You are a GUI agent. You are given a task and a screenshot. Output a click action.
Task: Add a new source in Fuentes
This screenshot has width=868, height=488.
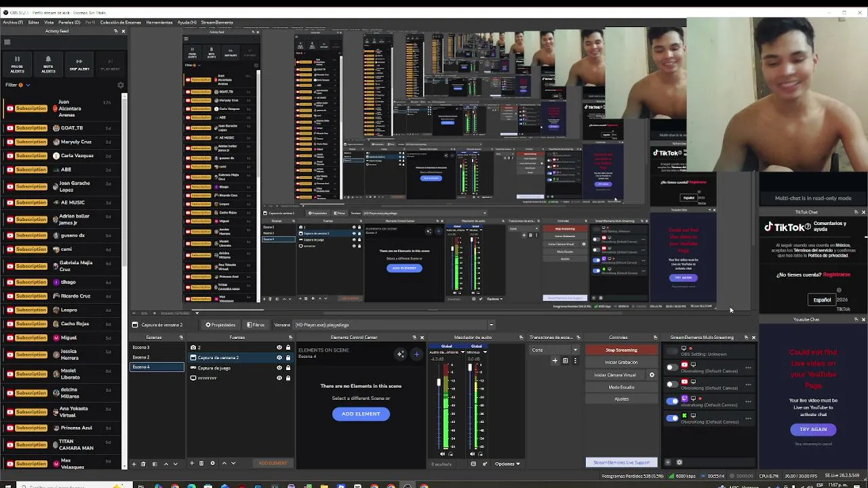click(x=192, y=464)
